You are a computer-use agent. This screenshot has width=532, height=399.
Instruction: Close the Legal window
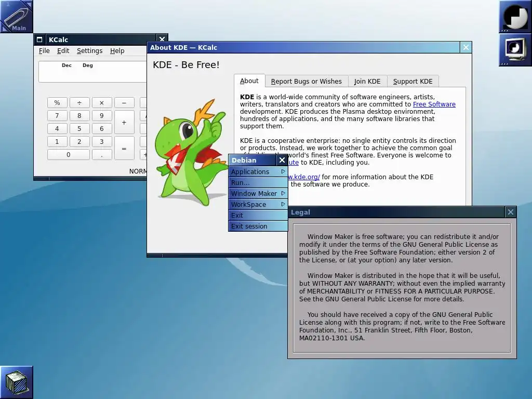click(510, 212)
